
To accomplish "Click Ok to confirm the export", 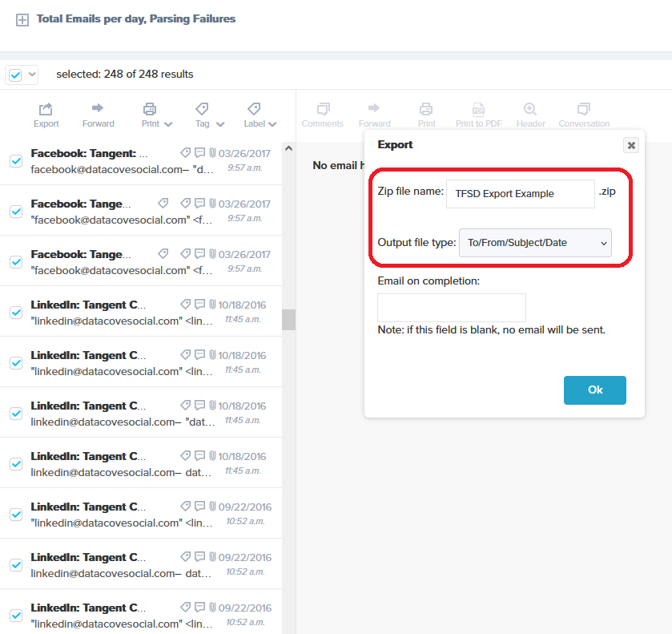I will click(x=594, y=390).
